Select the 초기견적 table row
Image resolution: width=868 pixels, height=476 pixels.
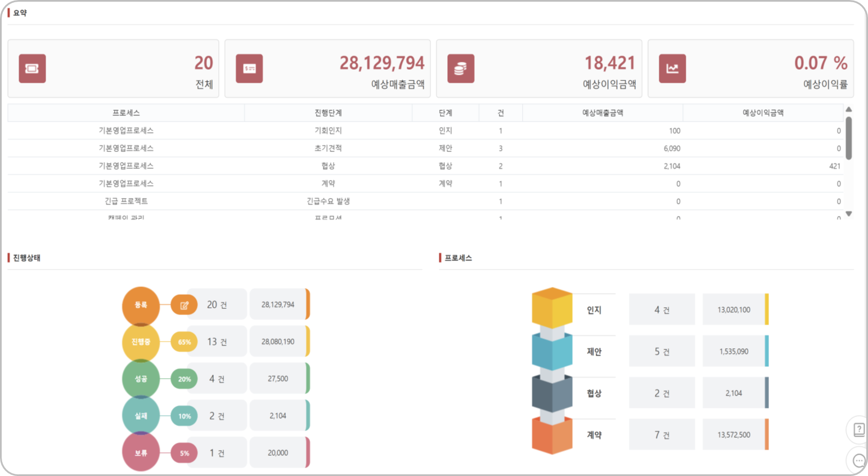(x=328, y=149)
